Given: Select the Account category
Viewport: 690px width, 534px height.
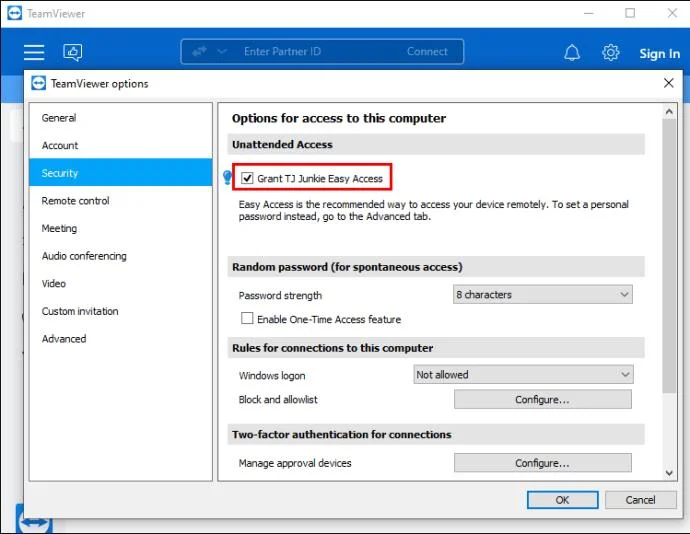Looking at the screenshot, I should 121,145.
